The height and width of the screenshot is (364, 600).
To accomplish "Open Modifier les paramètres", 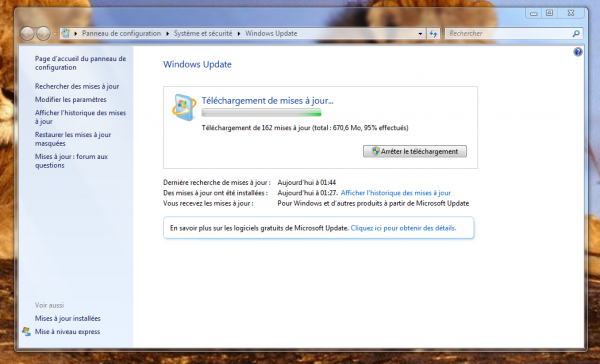I will (x=71, y=100).
